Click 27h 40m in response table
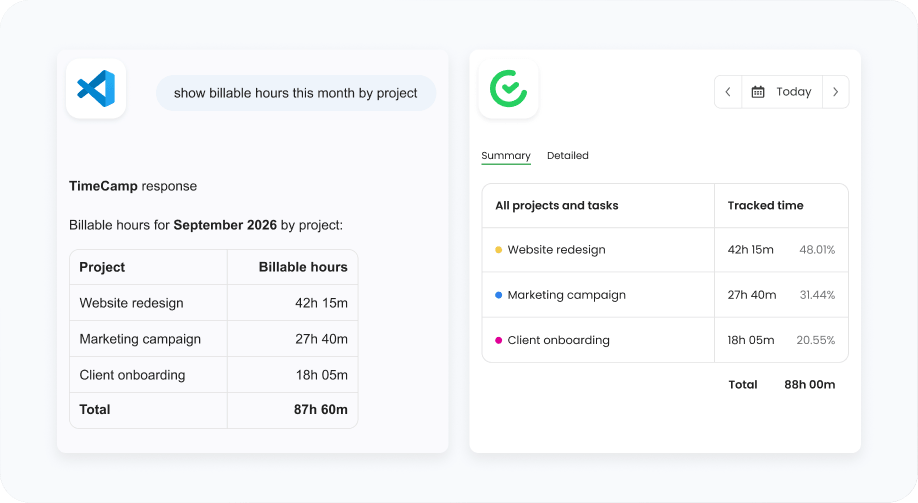This screenshot has height=503, width=918. pyautogui.click(x=321, y=339)
